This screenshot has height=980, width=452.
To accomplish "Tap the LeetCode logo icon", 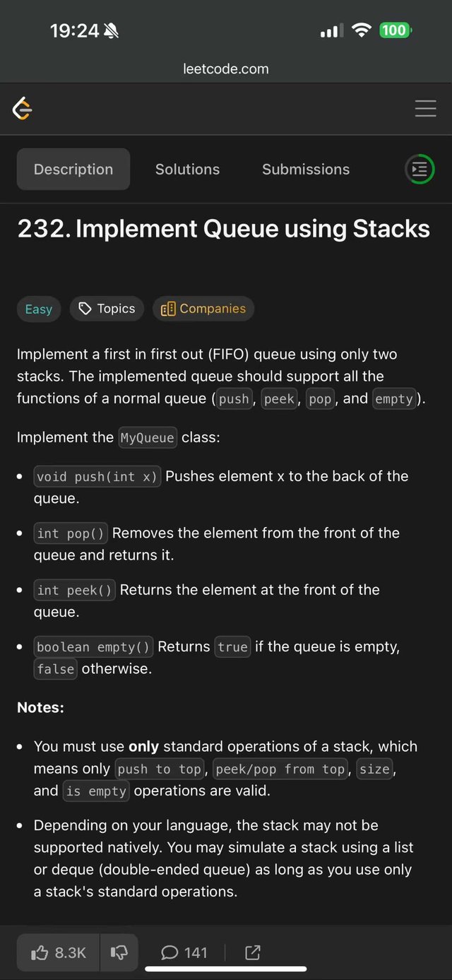I will 23,109.
